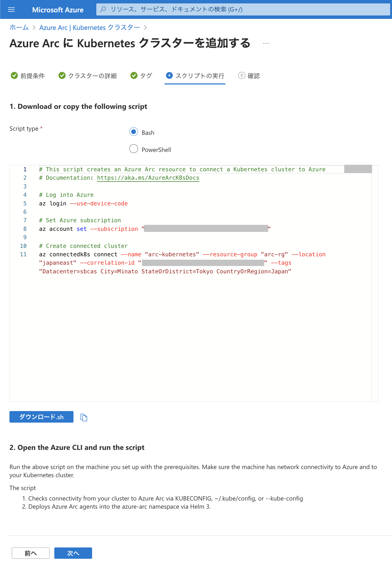The image size is (392, 564).
Task: Open the ellipsis more options menu
Action: 266,44
